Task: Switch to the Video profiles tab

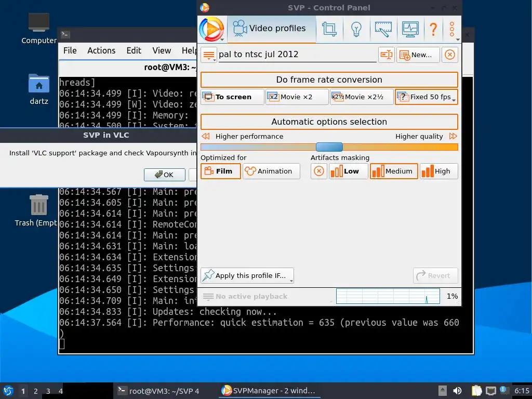Action: pyautogui.click(x=271, y=29)
